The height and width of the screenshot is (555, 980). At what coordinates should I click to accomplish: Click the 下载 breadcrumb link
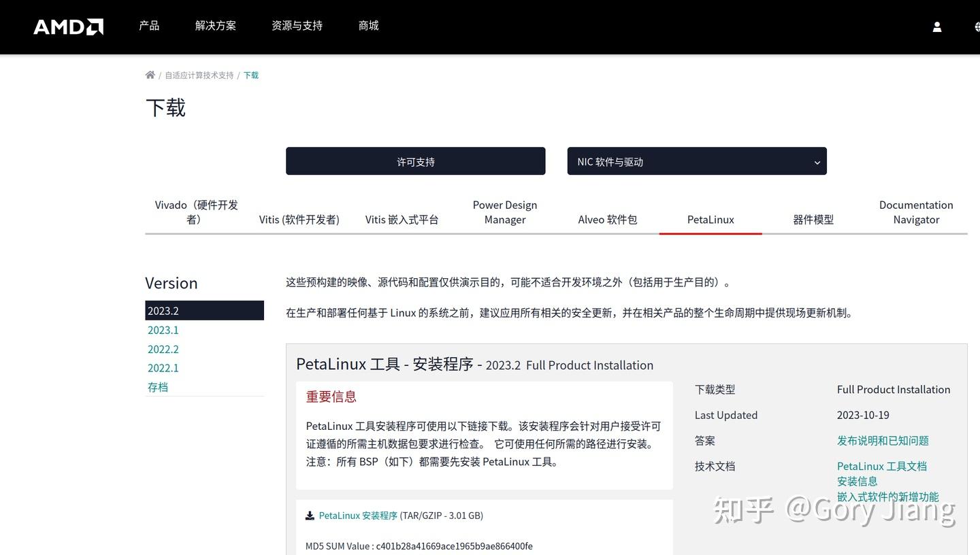click(x=250, y=75)
